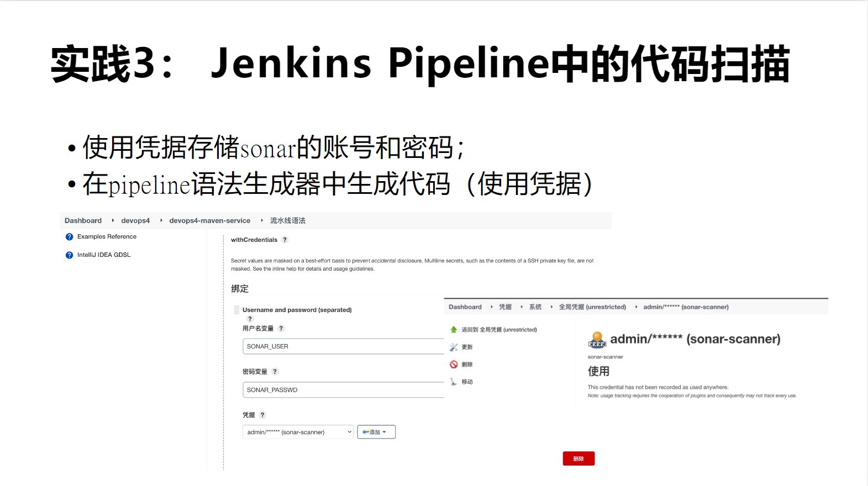Expand the breadcrumb arrow after Dashboard in pipeline syntax
868x486 pixels.
(x=113, y=220)
